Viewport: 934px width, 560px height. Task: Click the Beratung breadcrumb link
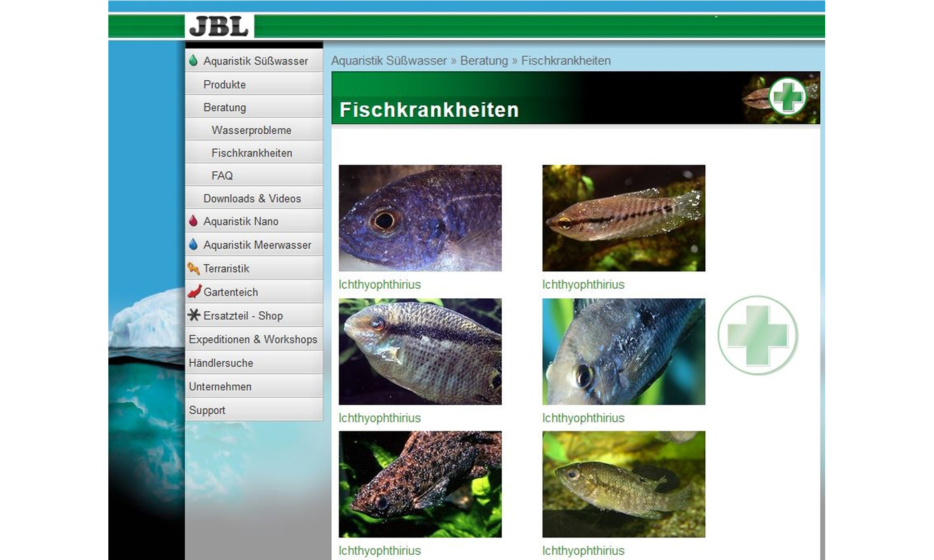pos(484,61)
